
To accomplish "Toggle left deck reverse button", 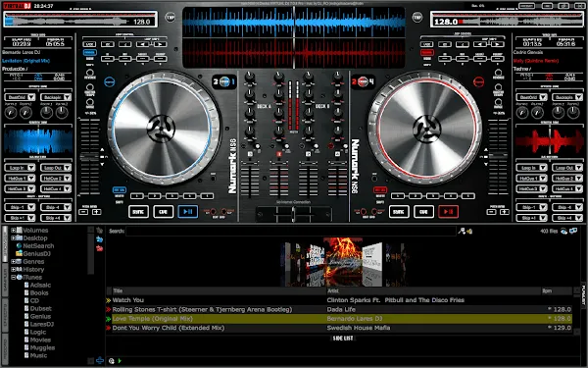I will pyautogui.click(x=89, y=72).
